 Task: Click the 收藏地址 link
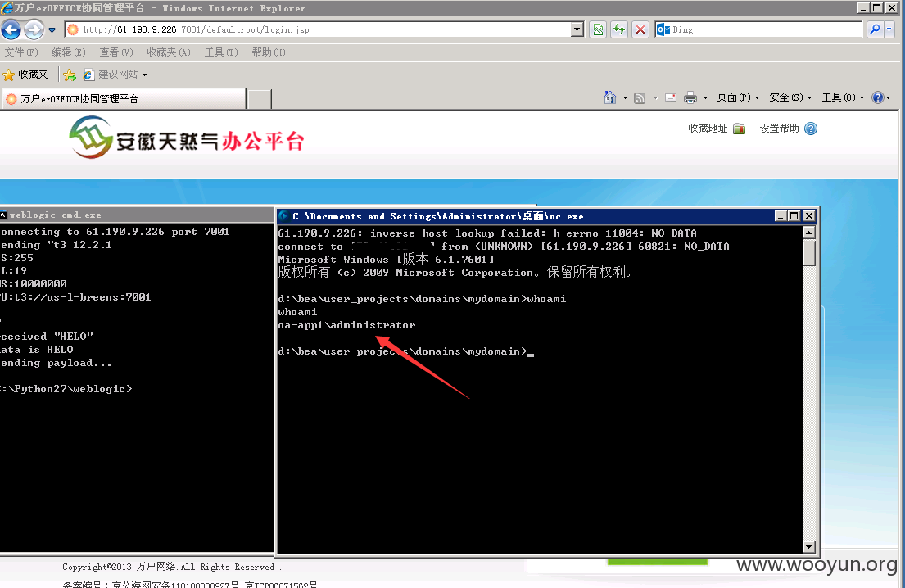708,129
